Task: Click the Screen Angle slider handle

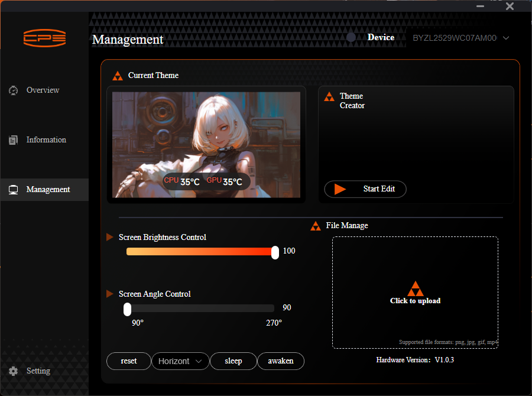Action: (x=127, y=309)
